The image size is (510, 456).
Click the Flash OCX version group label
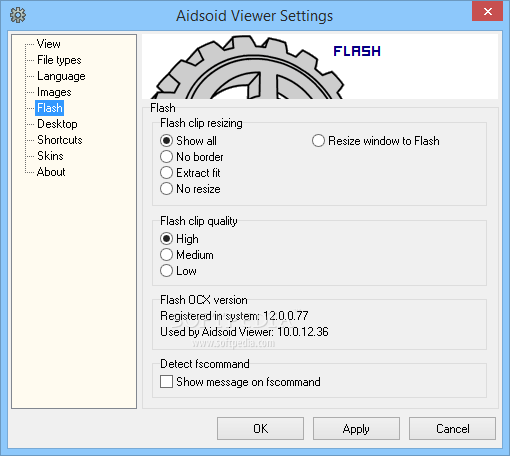tap(204, 300)
